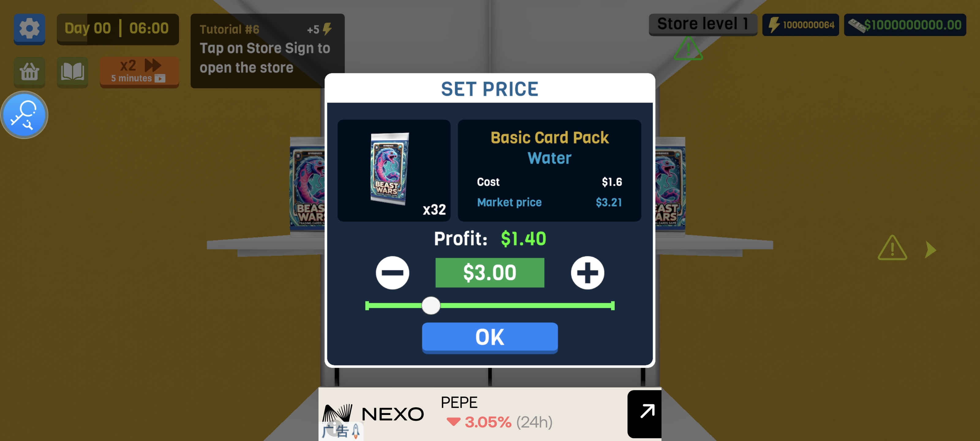Tap the blue magnifier tool button
The width and height of the screenshot is (980, 441).
[24, 115]
